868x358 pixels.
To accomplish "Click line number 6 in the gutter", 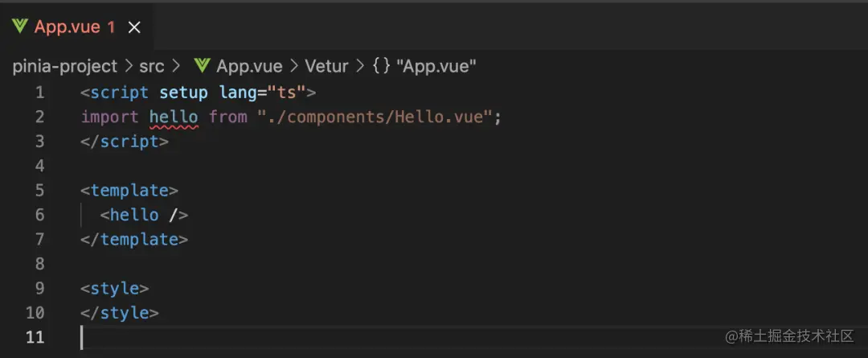I will click(40, 215).
